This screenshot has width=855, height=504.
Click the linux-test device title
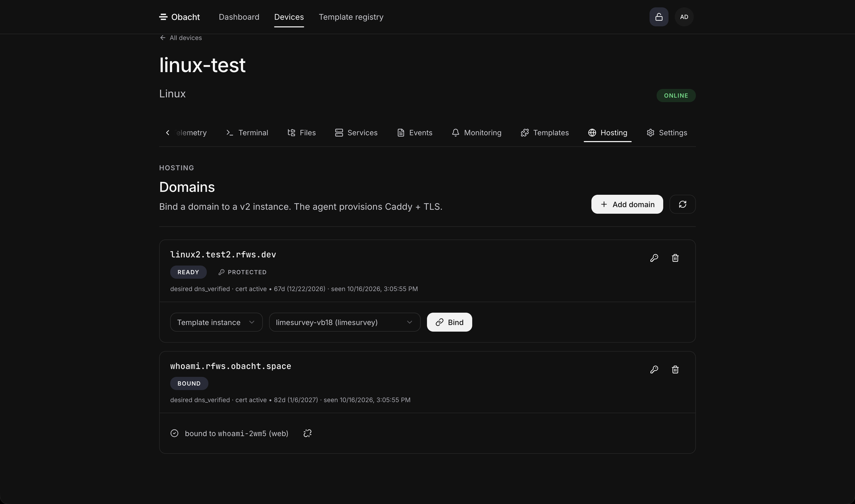[x=202, y=65]
